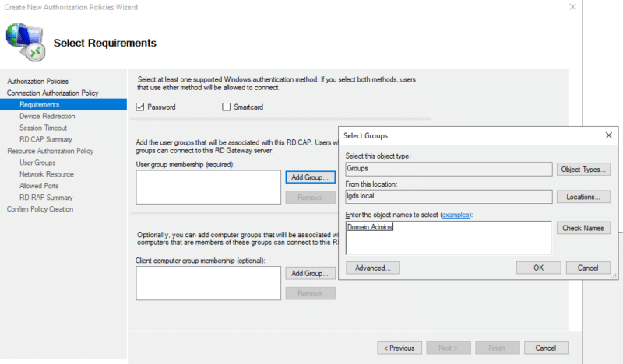Enable the Smartcard authentication checkbox

227,107
